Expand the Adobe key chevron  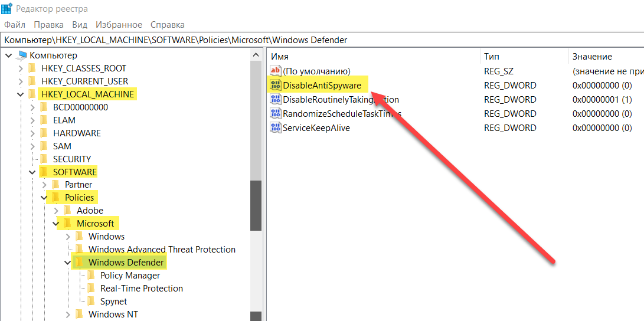[x=56, y=211]
